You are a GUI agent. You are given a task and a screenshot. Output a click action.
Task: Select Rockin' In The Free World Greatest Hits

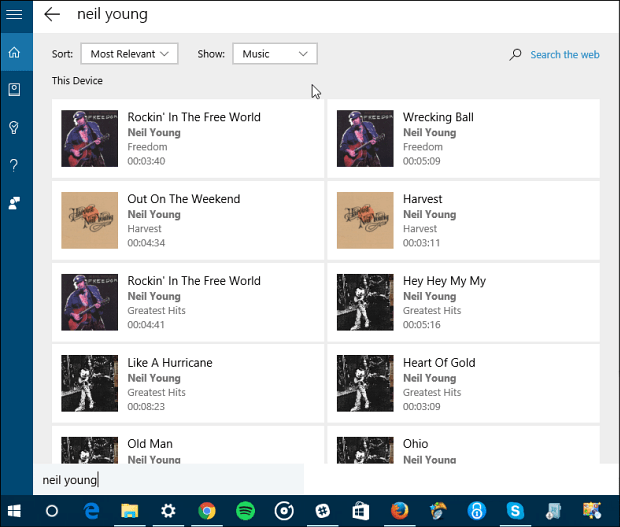[188, 302]
